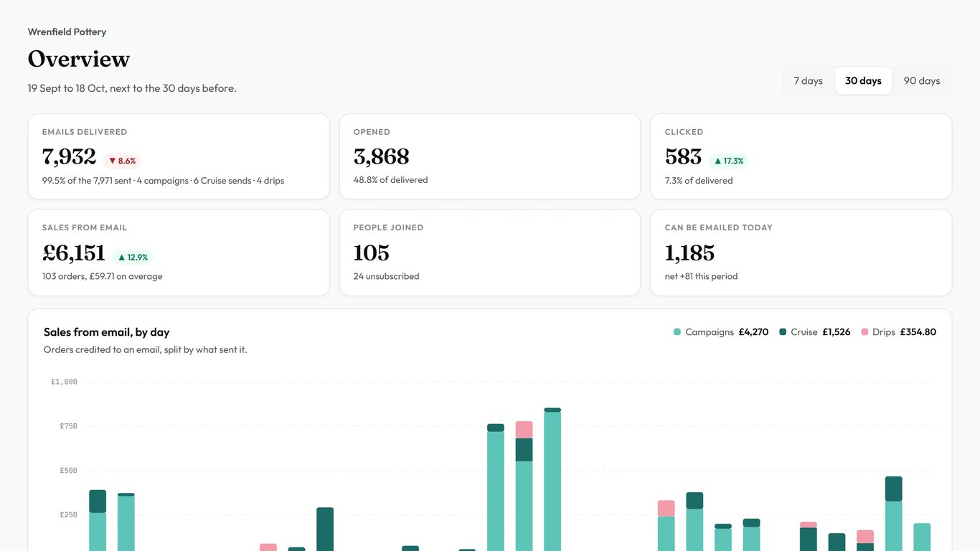Click '48.8% of delivered' text
The height and width of the screenshot is (551, 980).
pyautogui.click(x=390, y=180)
